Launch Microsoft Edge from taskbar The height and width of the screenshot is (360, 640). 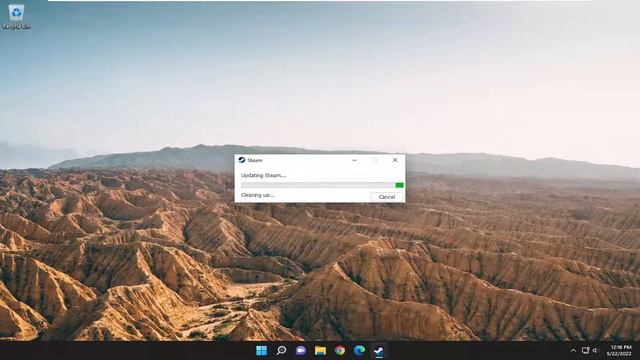(359, 351)
